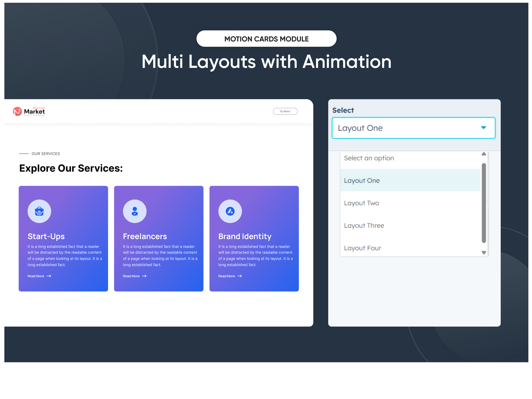Select the Layout Two option
This screenshot has height=399, width=532.
[x=361, y=203]
